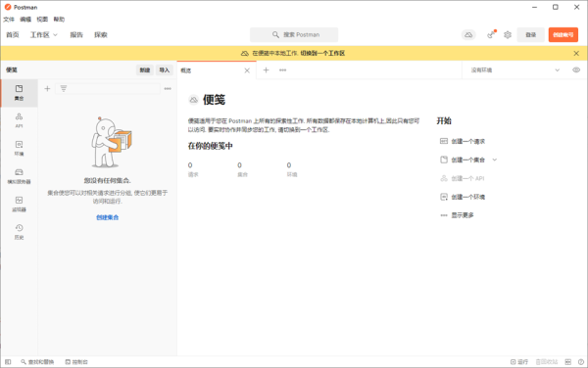Go to the 首页 (Home) nav item
Viewport: 588px width, 368px height.
pos(13,35)
